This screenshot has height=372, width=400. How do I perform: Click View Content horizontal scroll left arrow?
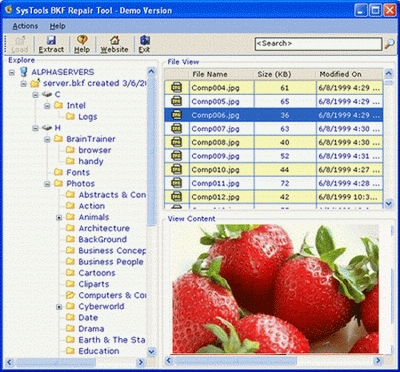[170, 360]
